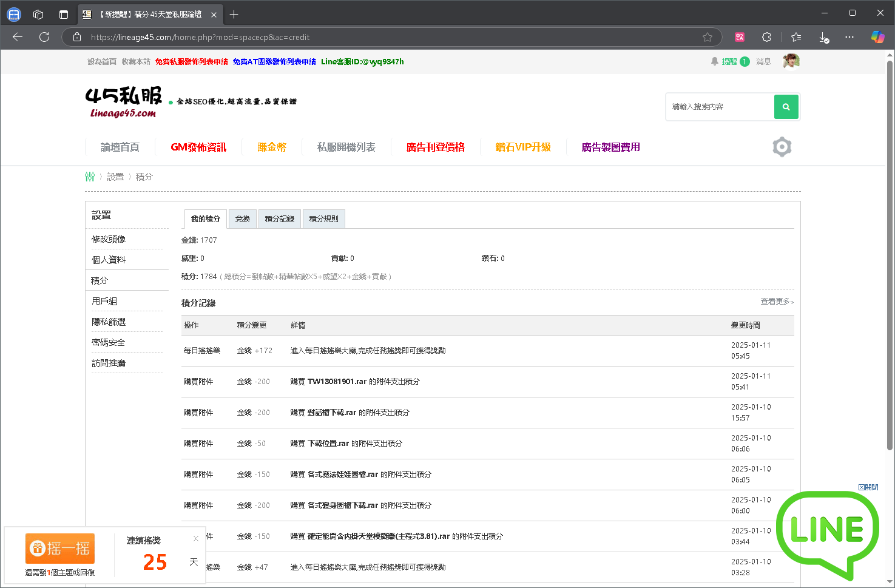Open browser settings and more menu

pos(849,37)
